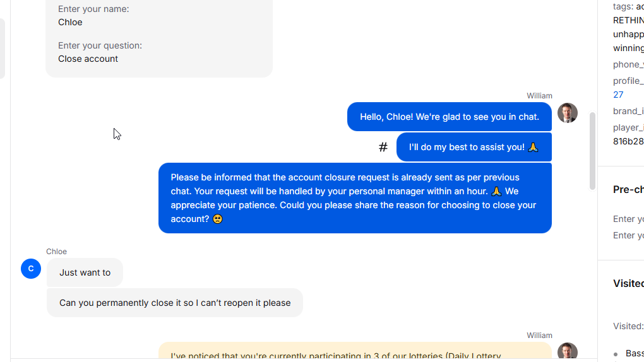Click the 'Just want to' message
This screenshot has width=644, height=362.
(85, 272)
